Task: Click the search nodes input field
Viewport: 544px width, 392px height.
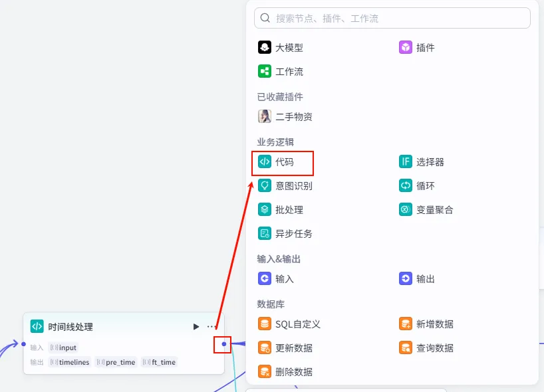Action: [392, 18]
